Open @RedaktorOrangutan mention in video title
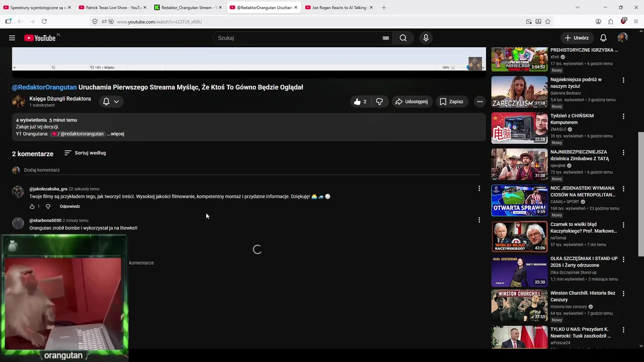Screen dimensions: 644x362 click(x=44, y=87)
